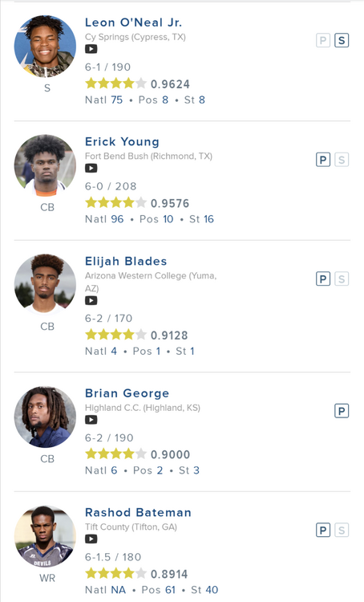Toggle the faded S badge for Elijah Blades
Viewport: 364px width, 602px height.
[x=342, y=279]
